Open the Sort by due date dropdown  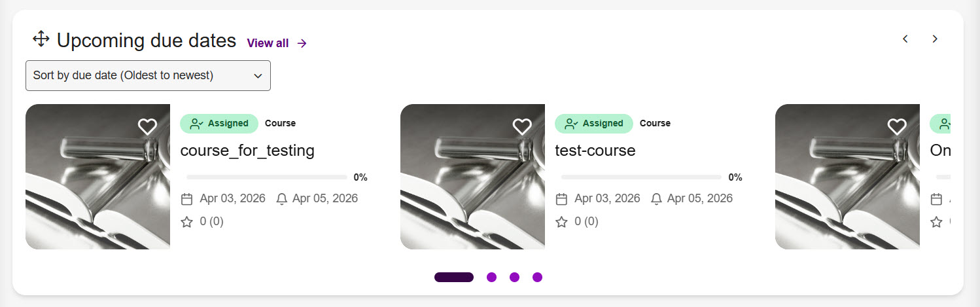click(x=148, y=75)
